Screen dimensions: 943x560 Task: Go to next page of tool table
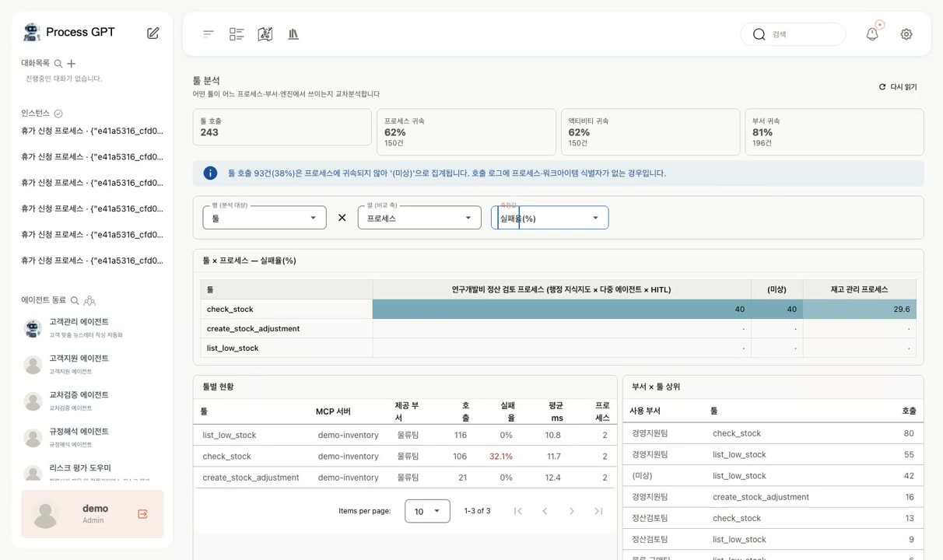572,511
